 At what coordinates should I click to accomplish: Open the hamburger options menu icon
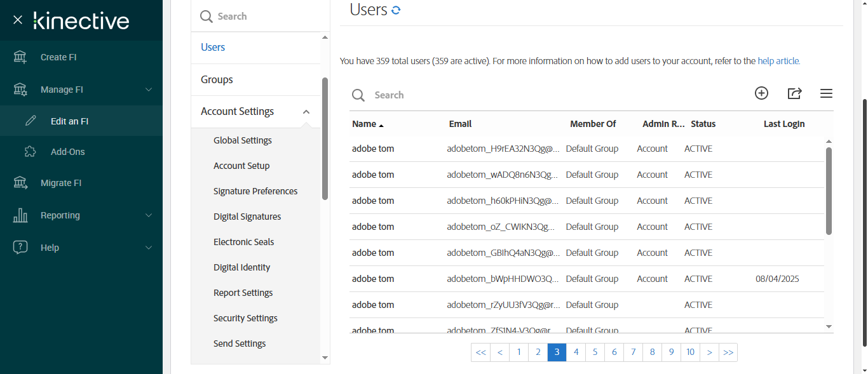(x=826, y=93)
